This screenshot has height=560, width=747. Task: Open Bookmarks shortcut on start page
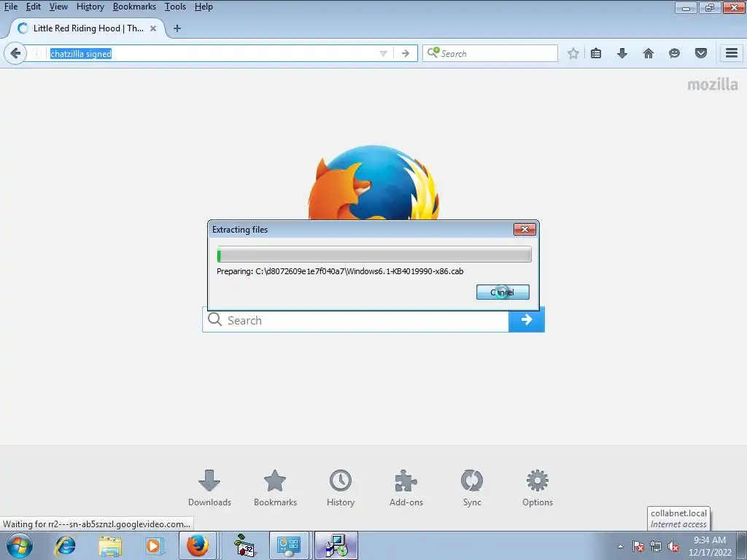point(275,488)
